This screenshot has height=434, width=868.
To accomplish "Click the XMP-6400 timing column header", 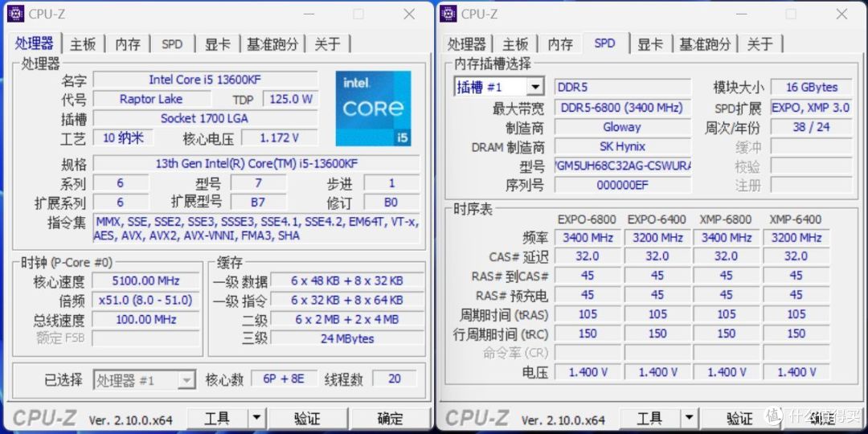I will coord(796,219).
